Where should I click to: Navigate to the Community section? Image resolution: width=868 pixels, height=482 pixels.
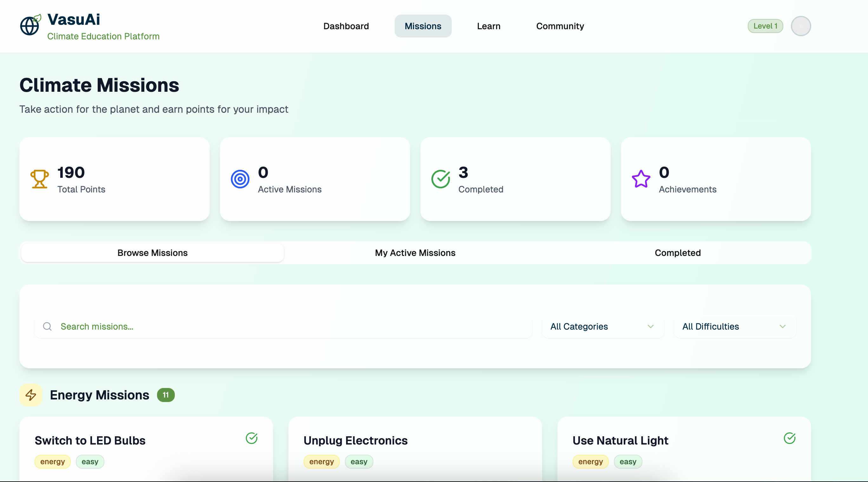(560, 26)
